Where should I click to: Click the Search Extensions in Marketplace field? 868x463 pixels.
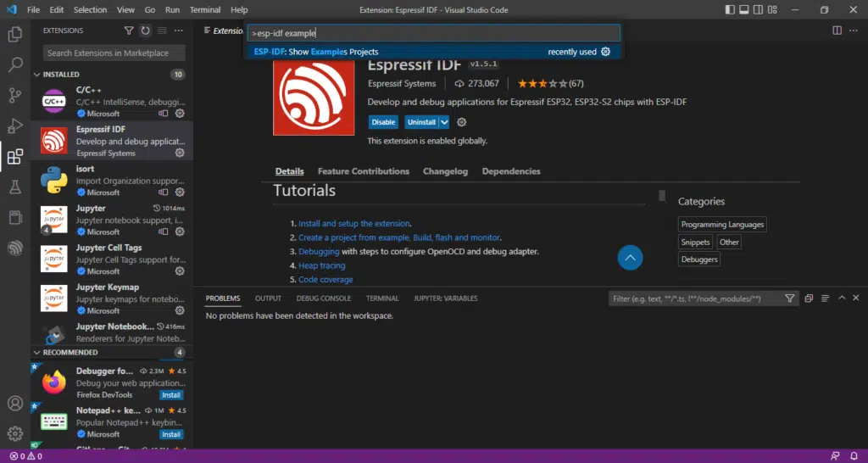114,53
